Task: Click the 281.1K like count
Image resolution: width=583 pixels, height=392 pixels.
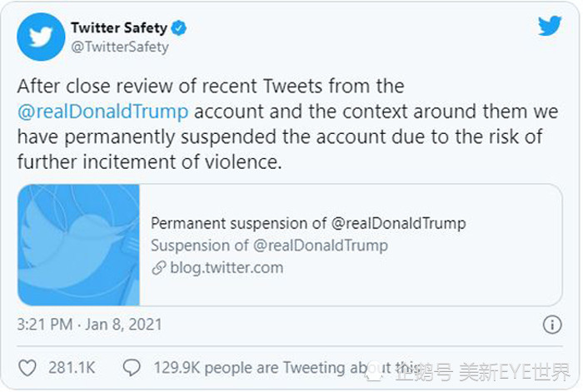Action: (x=70, y=368)
